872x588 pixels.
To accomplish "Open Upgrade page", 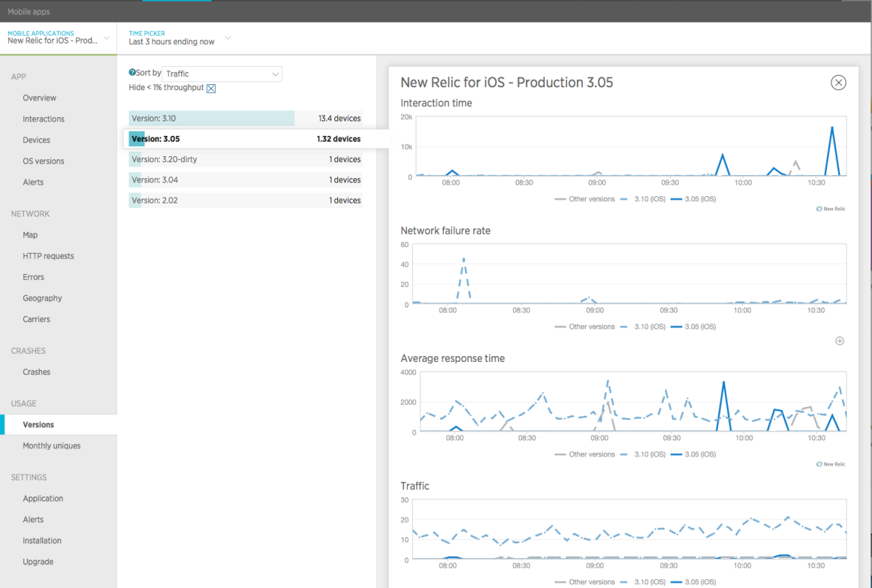I will click(38, 562).
